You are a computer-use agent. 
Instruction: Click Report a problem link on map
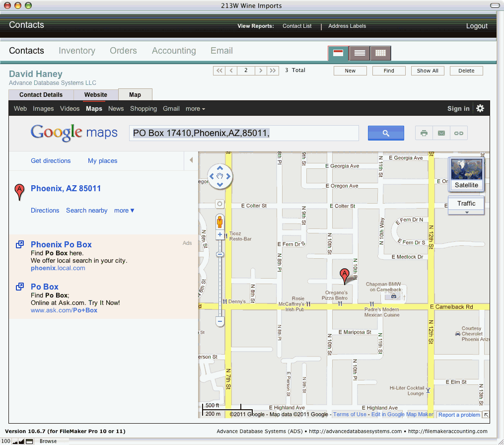pos(459,415)
